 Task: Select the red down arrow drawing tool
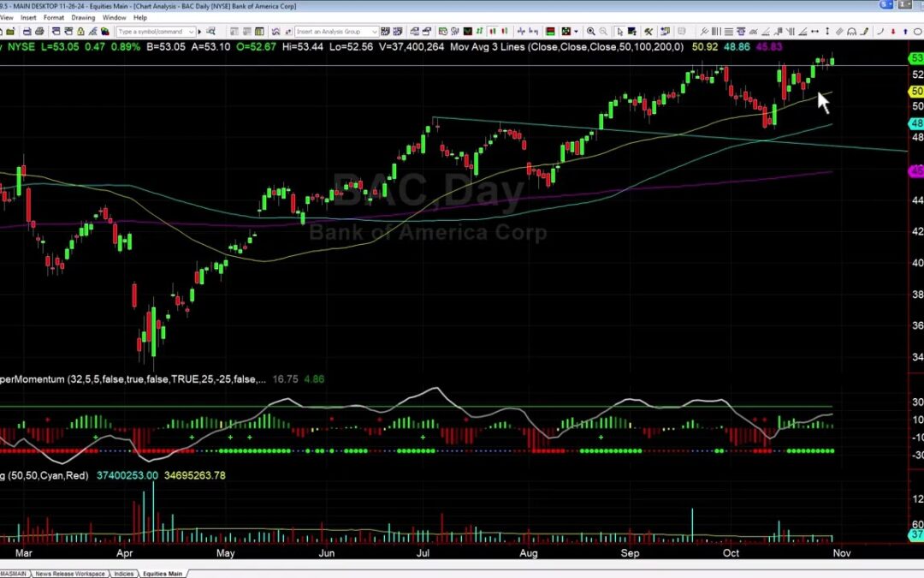tap(893, 31)
